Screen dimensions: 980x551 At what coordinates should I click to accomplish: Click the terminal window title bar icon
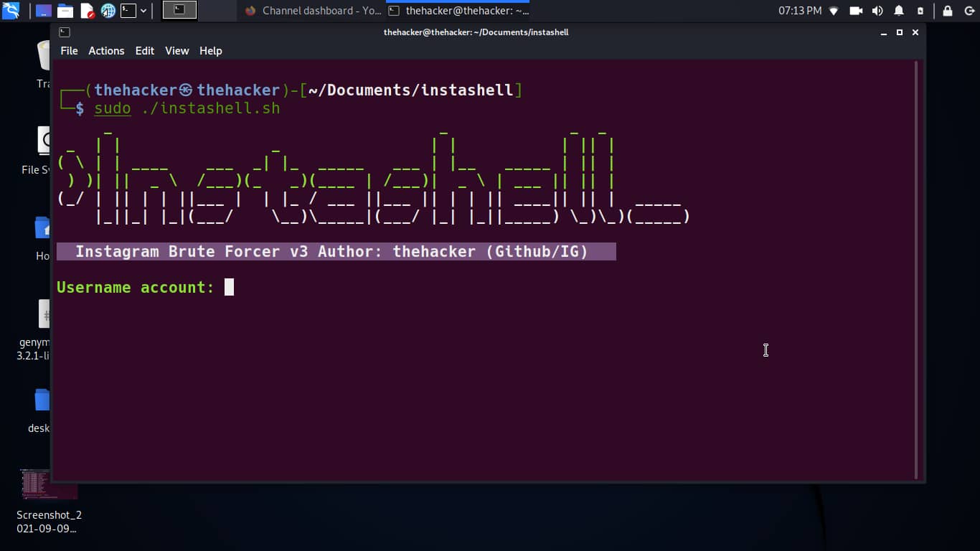64,32
